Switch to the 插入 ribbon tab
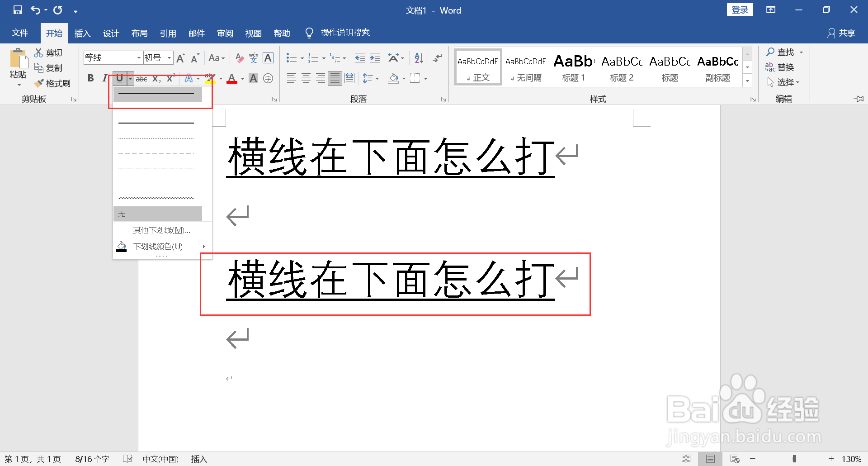868x466 pixels. pos(82,33)
